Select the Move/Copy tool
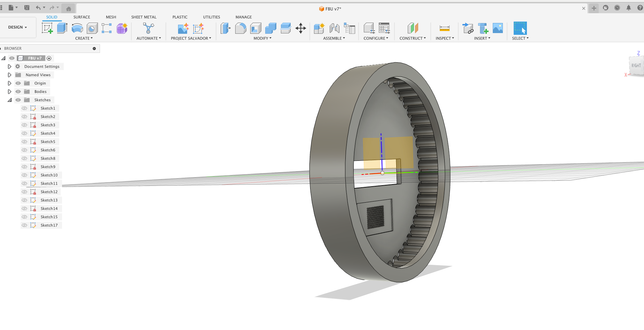The image size is (644, 330). [301, 28]
